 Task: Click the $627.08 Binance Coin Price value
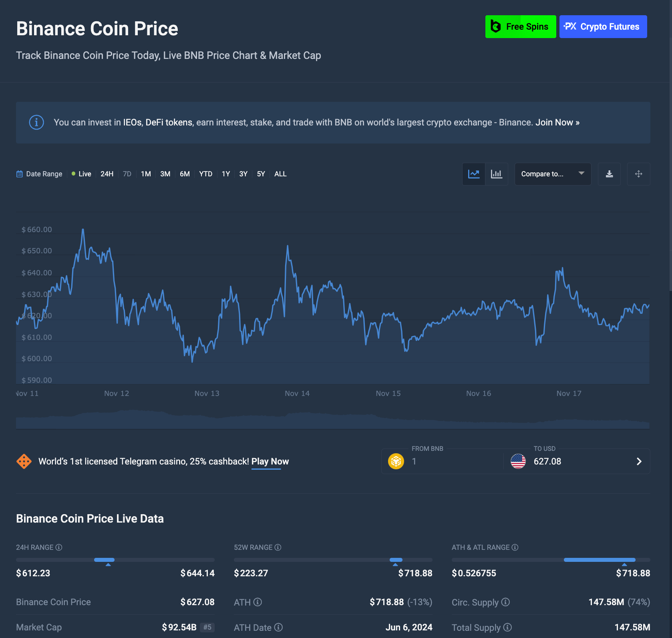(197, 602)
